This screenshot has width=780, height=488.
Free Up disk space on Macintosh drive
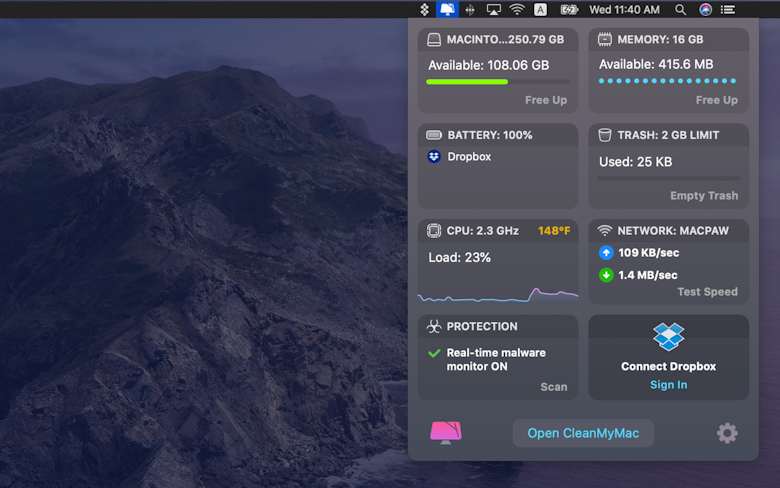pyautogui.click(x=546, y=100)
